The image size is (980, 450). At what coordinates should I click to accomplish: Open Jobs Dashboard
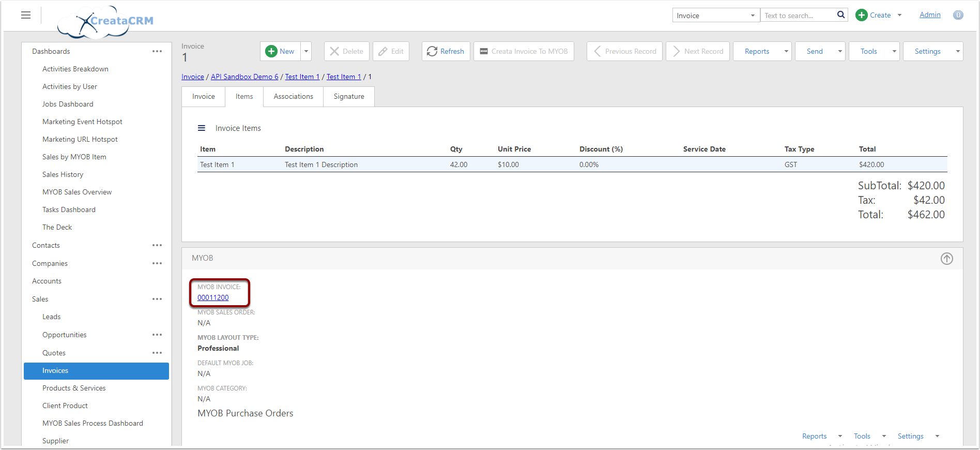click(68, 104)
